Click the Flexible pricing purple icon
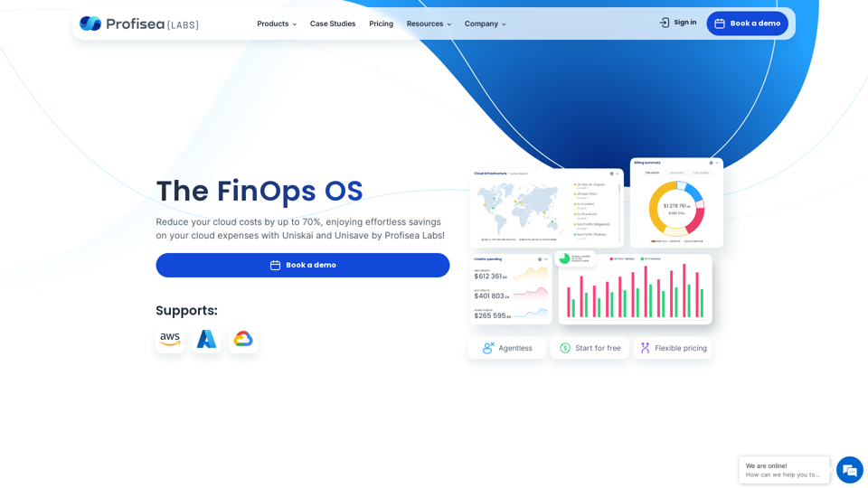Screen dimensions: 868x488 (645, 348)
